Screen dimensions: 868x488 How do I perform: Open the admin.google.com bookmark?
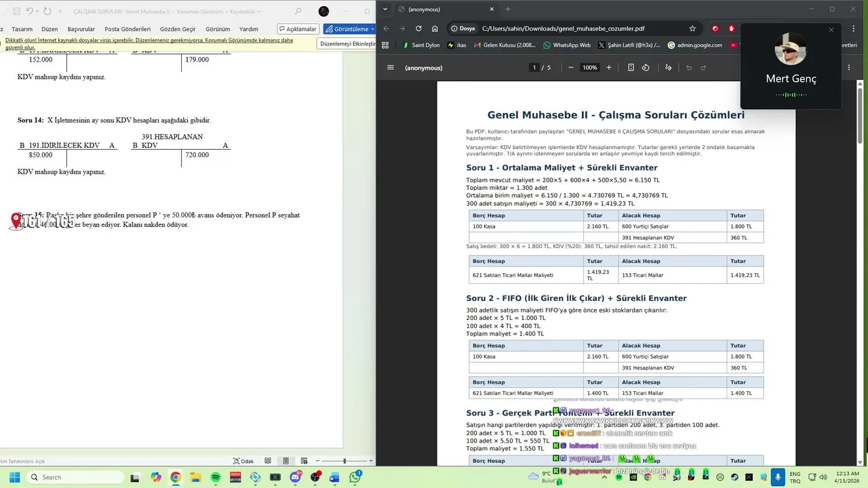tap(695, 45)
